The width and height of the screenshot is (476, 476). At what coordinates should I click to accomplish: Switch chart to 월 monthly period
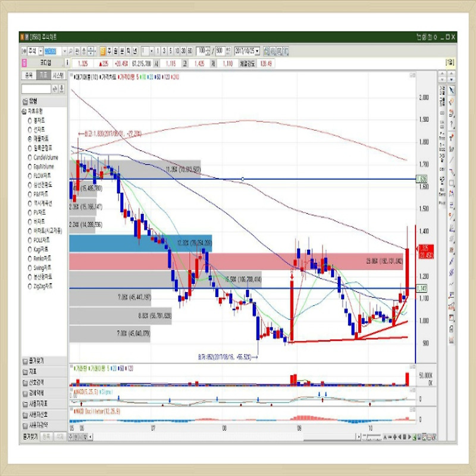click(x=115, y=51)
